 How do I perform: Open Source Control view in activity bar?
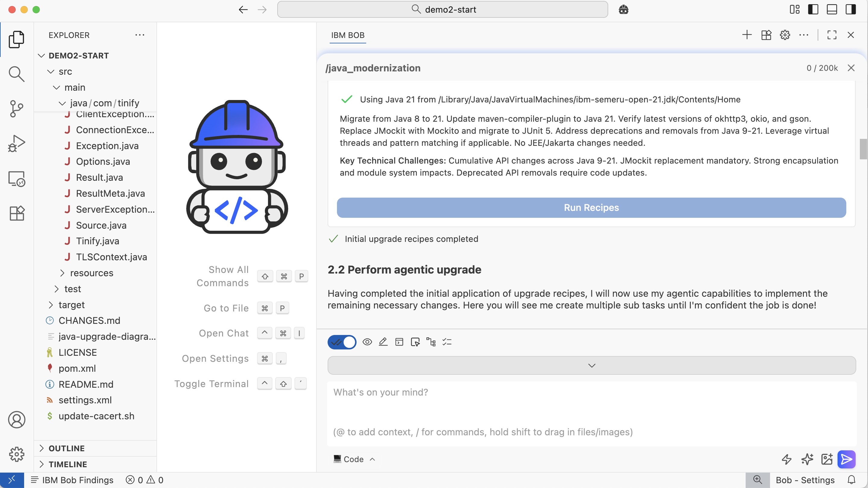[16, 108]
